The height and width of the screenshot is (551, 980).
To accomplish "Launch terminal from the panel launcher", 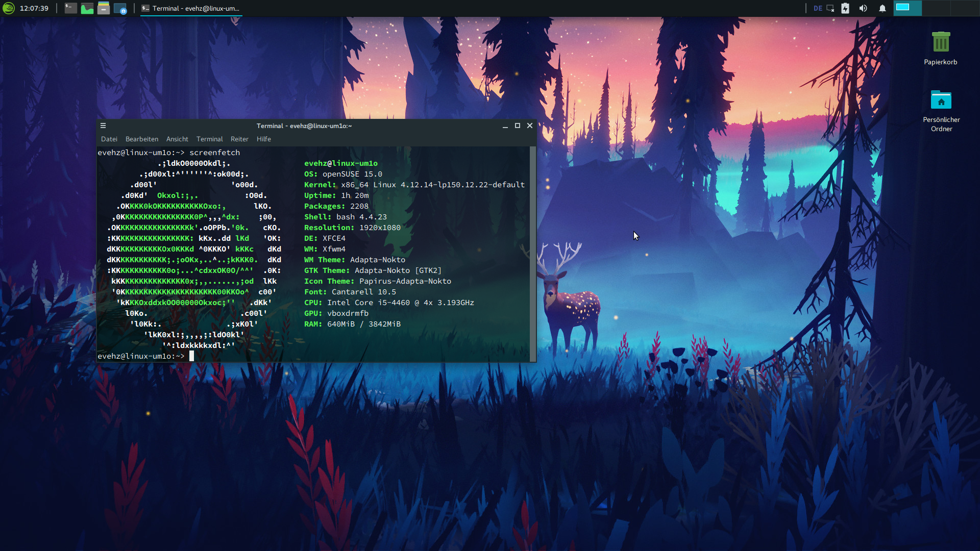I will click(x=71, y=8).
